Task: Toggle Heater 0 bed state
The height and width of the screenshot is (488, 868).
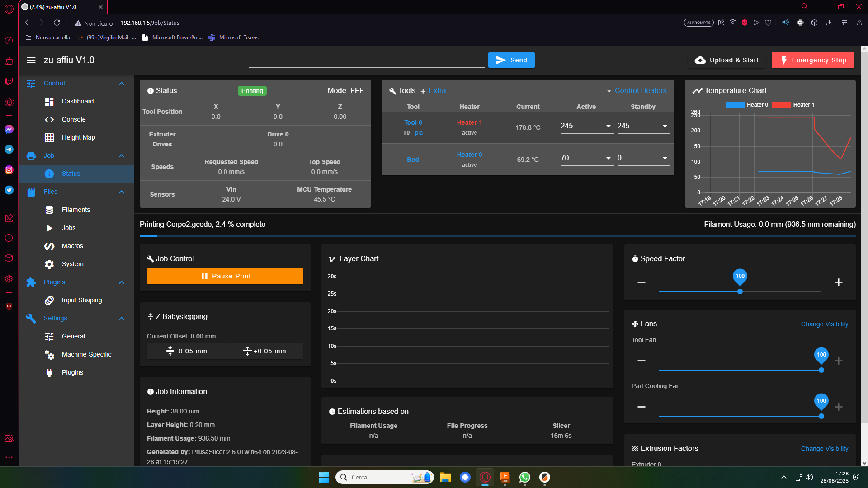Action: (x=469, y=155)
